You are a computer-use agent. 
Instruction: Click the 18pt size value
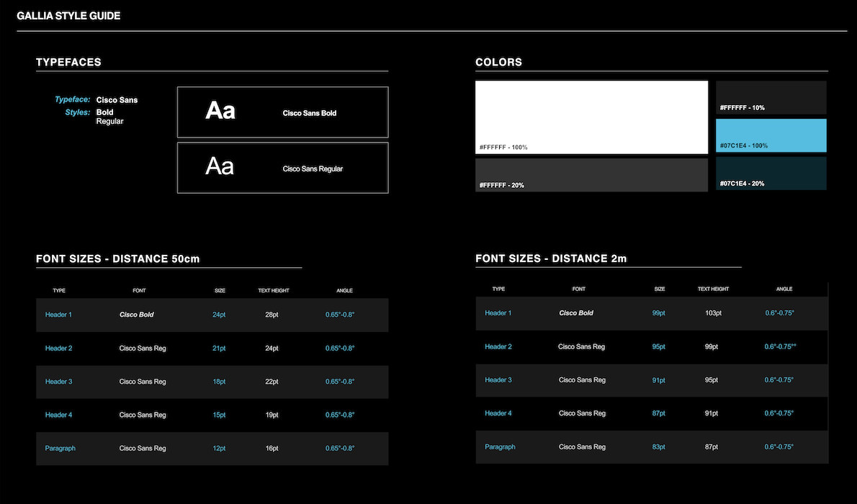[219, 382]
